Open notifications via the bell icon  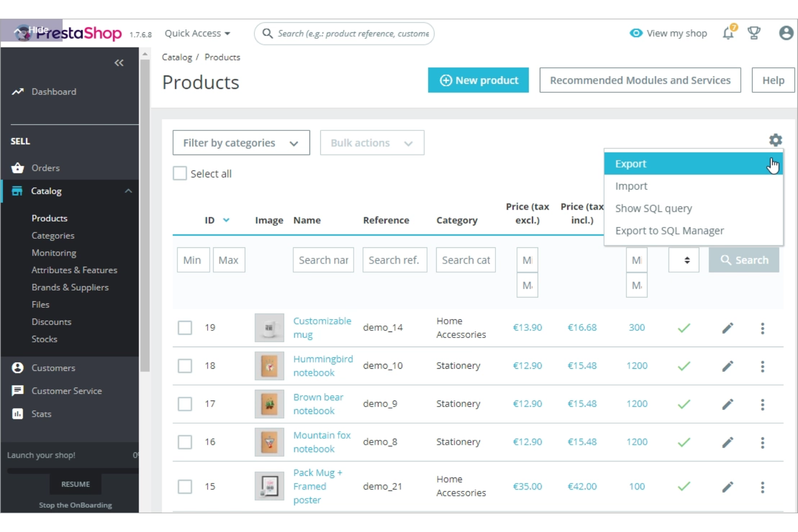coord(728,33)
